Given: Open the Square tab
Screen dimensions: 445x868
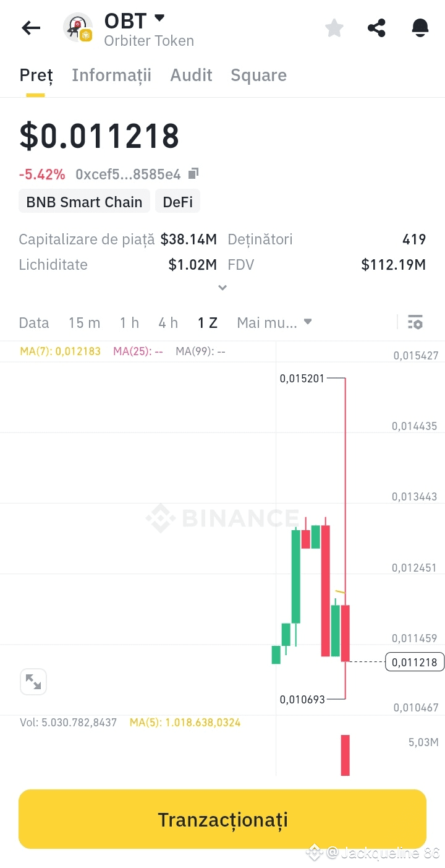Looking at the screenshot, I should (258, 75).
